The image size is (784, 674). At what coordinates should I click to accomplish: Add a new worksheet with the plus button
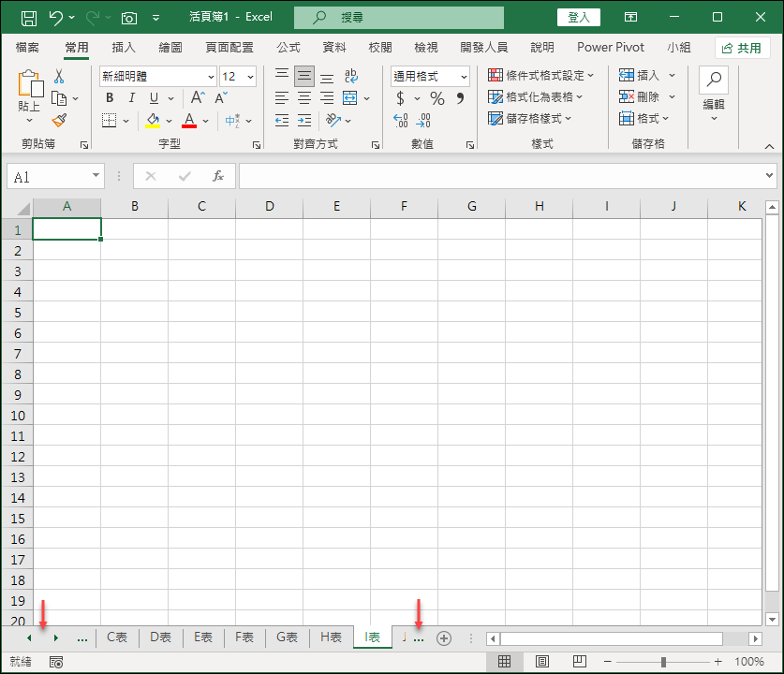point(444,637)
